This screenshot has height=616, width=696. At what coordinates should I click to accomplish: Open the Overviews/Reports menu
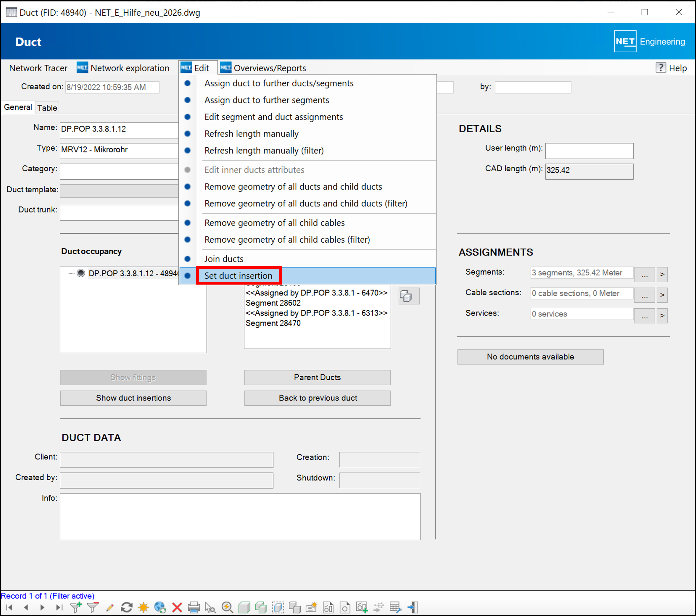coord(263,68)
